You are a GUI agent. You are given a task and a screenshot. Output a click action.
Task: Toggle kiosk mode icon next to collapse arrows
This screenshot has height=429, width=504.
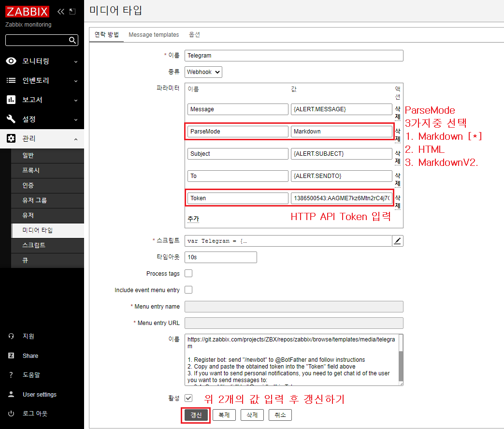coord(72,12)
